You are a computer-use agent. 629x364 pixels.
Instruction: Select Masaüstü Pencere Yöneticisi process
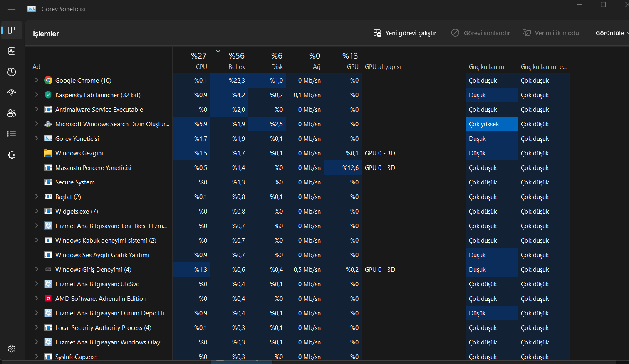pyautogui.click(x=93, y=168)
